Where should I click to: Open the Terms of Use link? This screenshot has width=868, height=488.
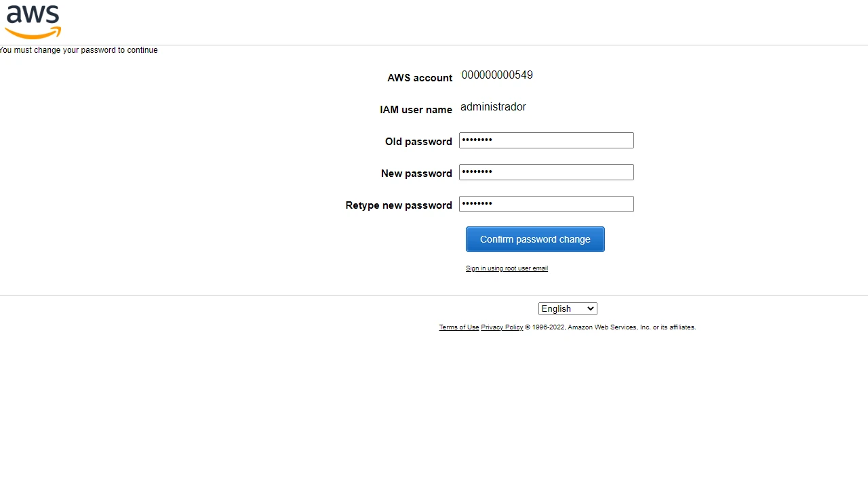[459, 327]
